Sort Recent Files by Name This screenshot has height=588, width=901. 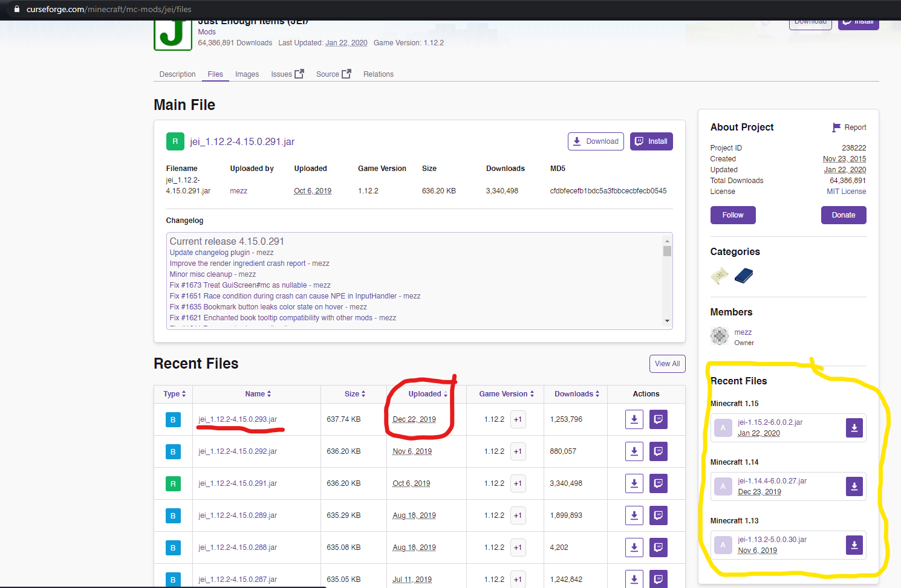pyautogui.click(x=258, y=394)
